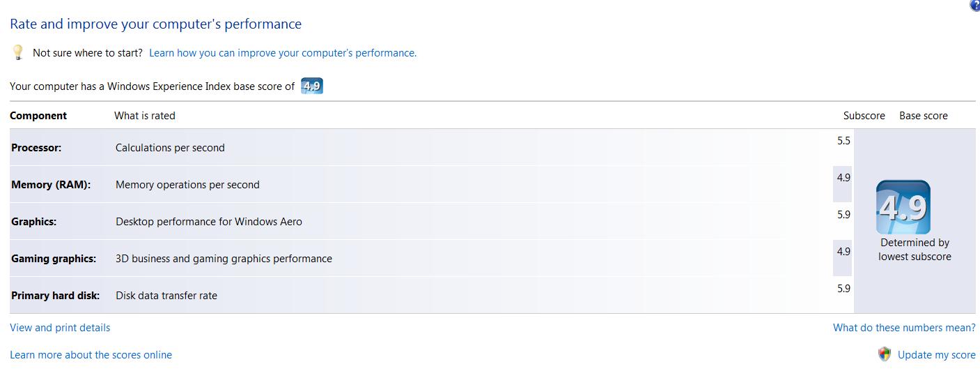
Task: Click the Subscore column header
Action: [864, 116]
